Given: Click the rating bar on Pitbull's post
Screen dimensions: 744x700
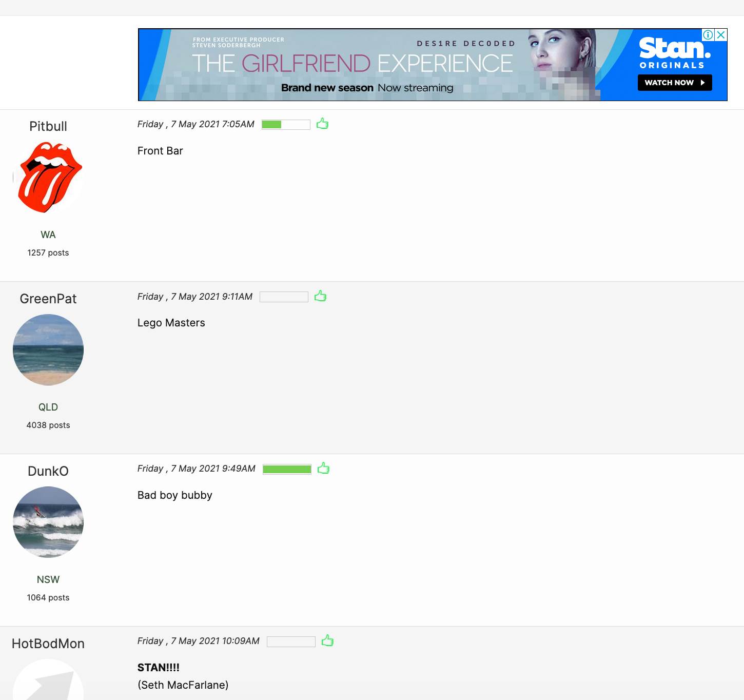Looking at the screenshot, I should (x=286, y=125).
